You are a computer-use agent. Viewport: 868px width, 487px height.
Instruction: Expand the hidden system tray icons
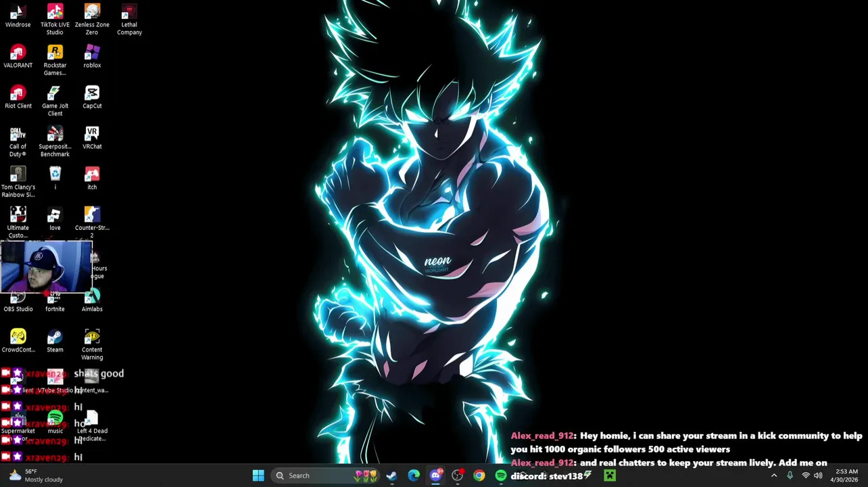click(774, 476)
